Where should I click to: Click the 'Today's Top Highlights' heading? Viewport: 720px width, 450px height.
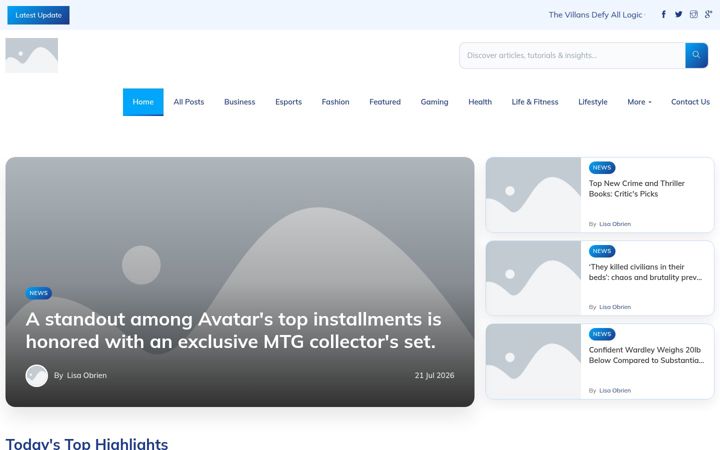point(87,444)
